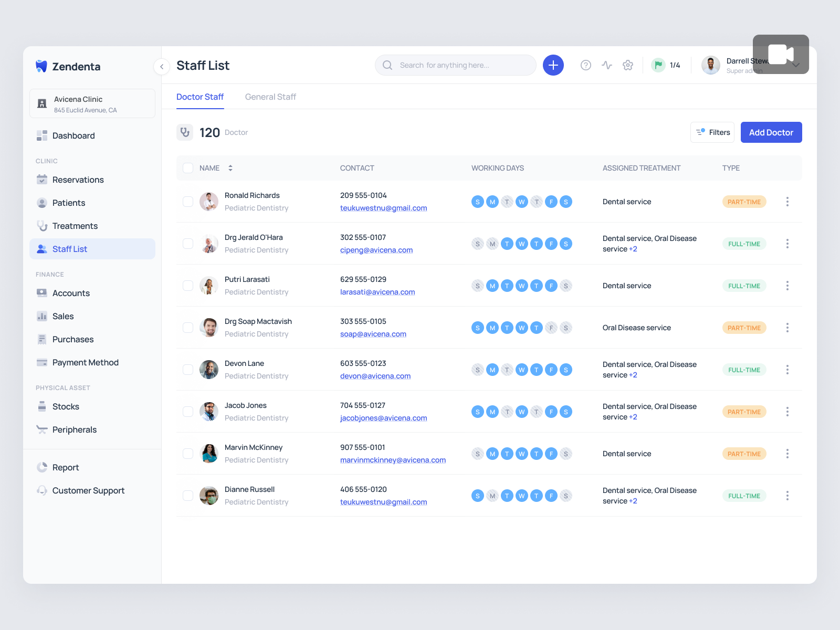Sort the table by the Name column
The width and height of the screenshot is (840, 630).
click(x=230, y=168)
